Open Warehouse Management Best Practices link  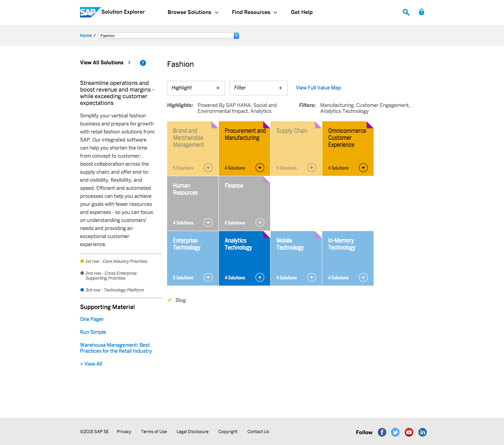tap(116, 348)
